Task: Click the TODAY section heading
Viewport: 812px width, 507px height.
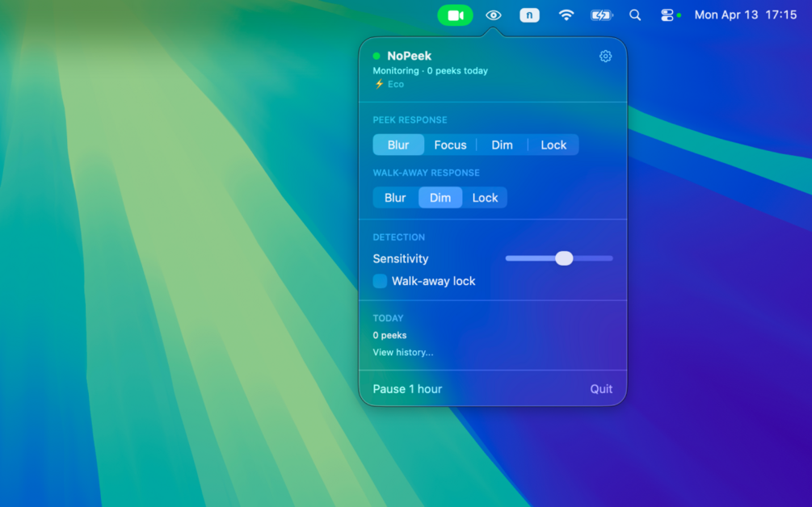Action: coord(388,318)
